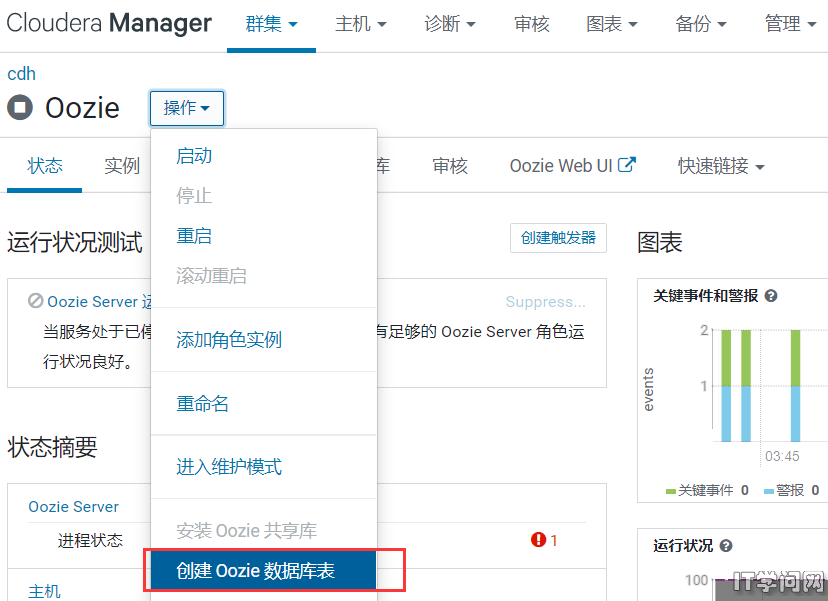Click disabled icon beside Oozie Server health test
Screen dimensions: 828x601
(x=35, y=301)
